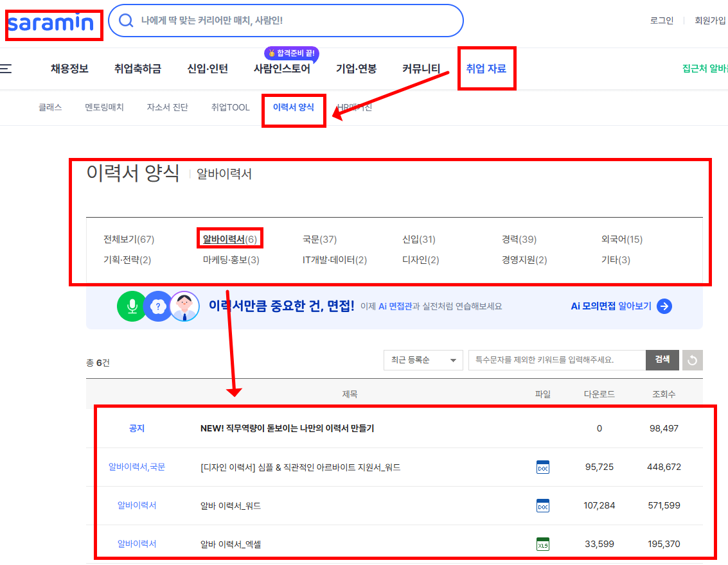This screenshot has width=728, height=565.
Task: Click download count 107,284
Action: point(599,506)
